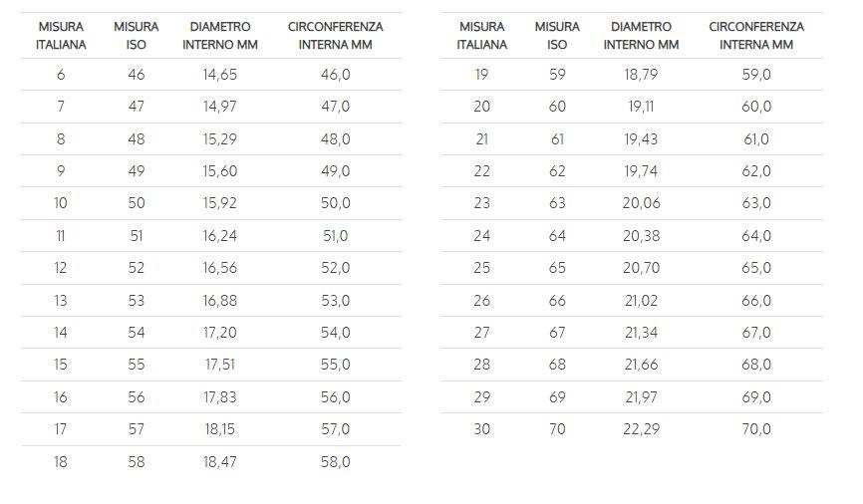Viewport: 863px width, 504px height.
Task: Click the right table's MISURA ISO header
Action: click(x=557, y=35)
